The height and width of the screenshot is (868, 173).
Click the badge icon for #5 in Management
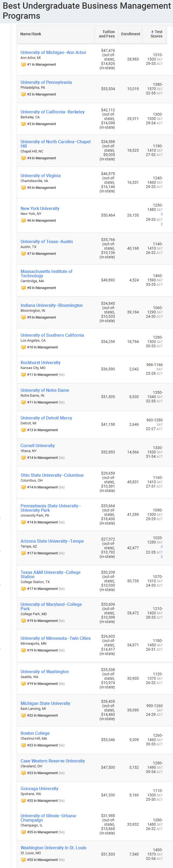pos(23,188)
